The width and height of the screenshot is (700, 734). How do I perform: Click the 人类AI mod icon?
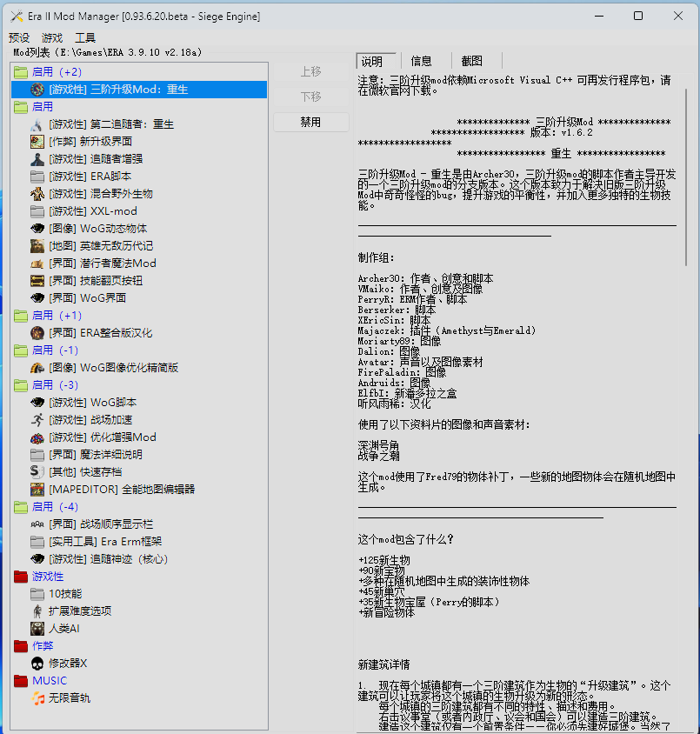[x=37, y=629]
